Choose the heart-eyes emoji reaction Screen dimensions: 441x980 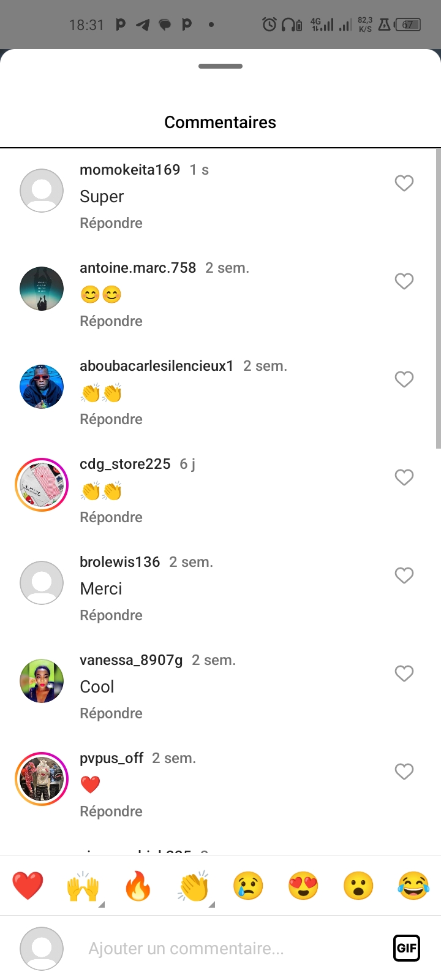pos(303,886)
